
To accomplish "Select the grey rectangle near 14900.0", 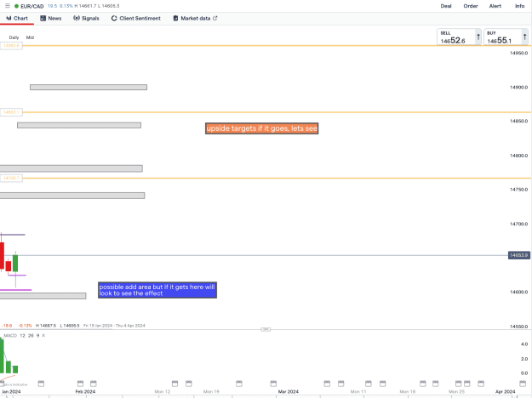I will (x=89, y=87).
